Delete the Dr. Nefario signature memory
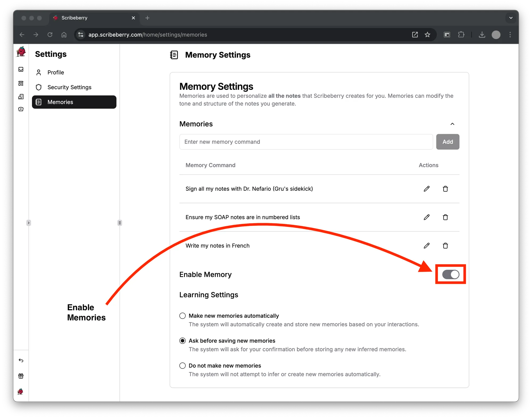Image resolution: width=532 pixels, height=418 pixels. (x=445, y=189)
